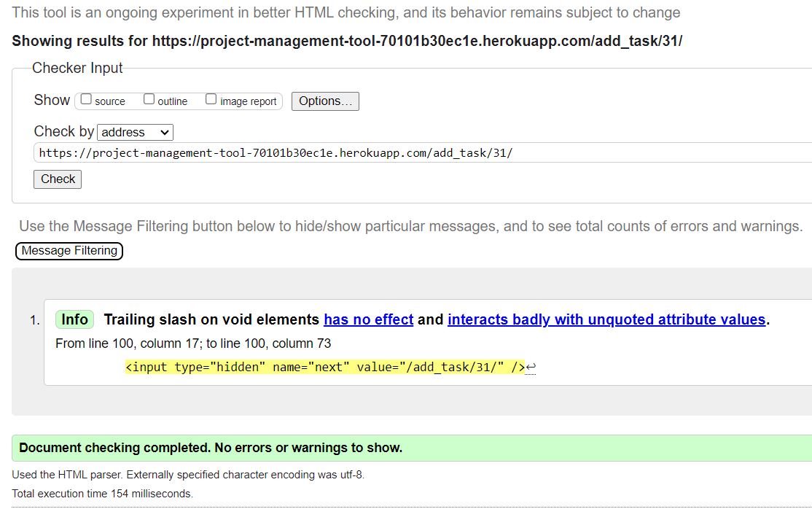
Task: Open the Message Filtering panel
Action: [69, 251]
